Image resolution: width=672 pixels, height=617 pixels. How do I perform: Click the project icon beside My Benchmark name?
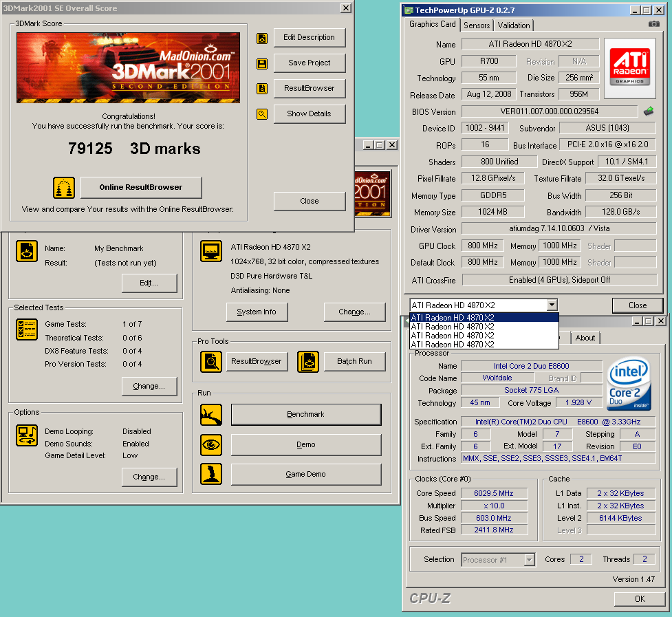pyautogui.click(x=27, y=251)
